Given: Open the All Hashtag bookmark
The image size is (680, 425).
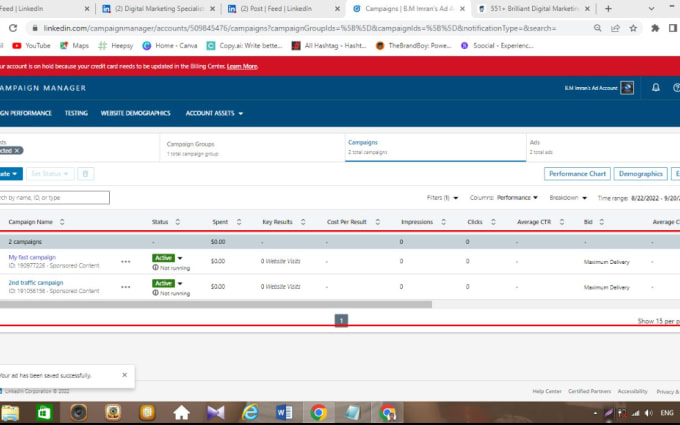Looking at the screenshot, I should tap(329, 46).
